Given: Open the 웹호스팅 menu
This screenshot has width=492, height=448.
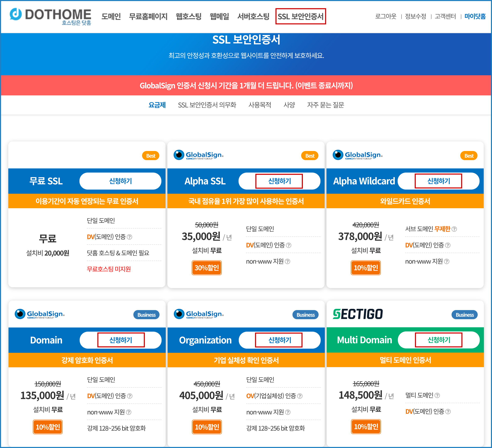Looking at the screenshot, I should (188, 16).
